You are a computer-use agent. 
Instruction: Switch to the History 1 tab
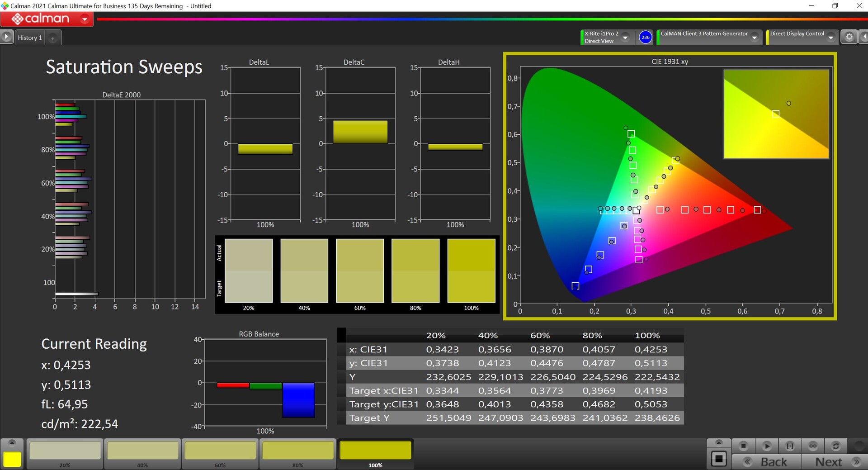click(x=30, y=38)
